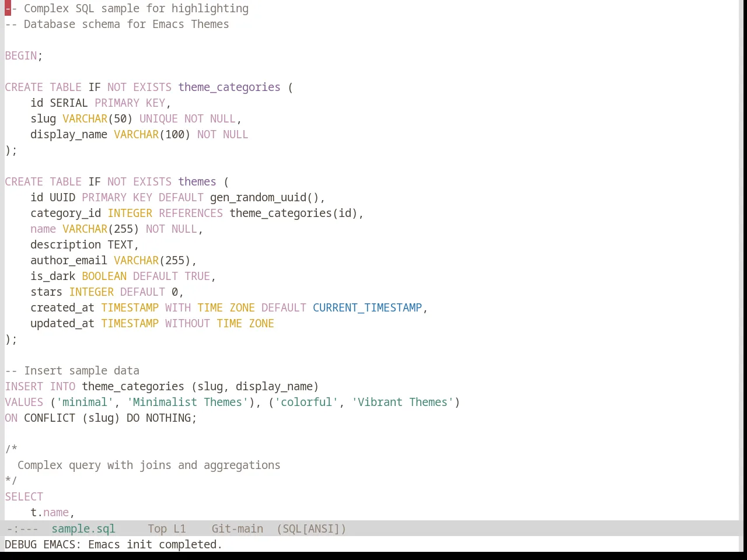Click theme_categories(id) reference
This screenshot has width=747, height=560.
[294, 213]
